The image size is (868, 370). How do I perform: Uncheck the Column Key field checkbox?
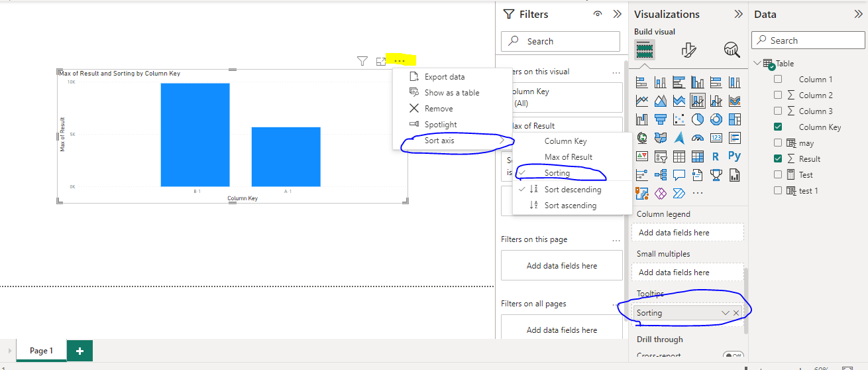[x=778, y=127]
